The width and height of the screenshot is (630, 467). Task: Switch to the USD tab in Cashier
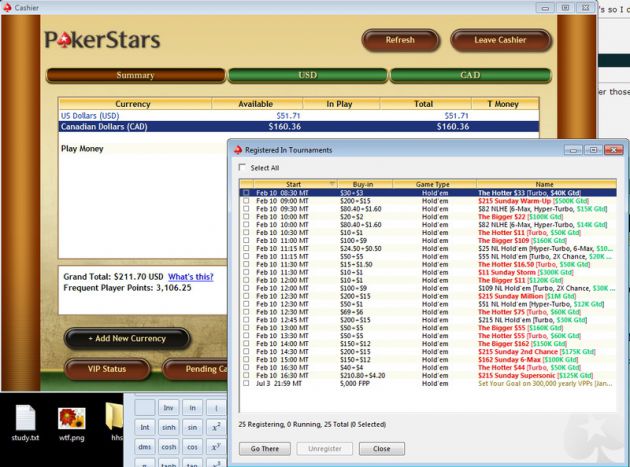pos(307,75)
